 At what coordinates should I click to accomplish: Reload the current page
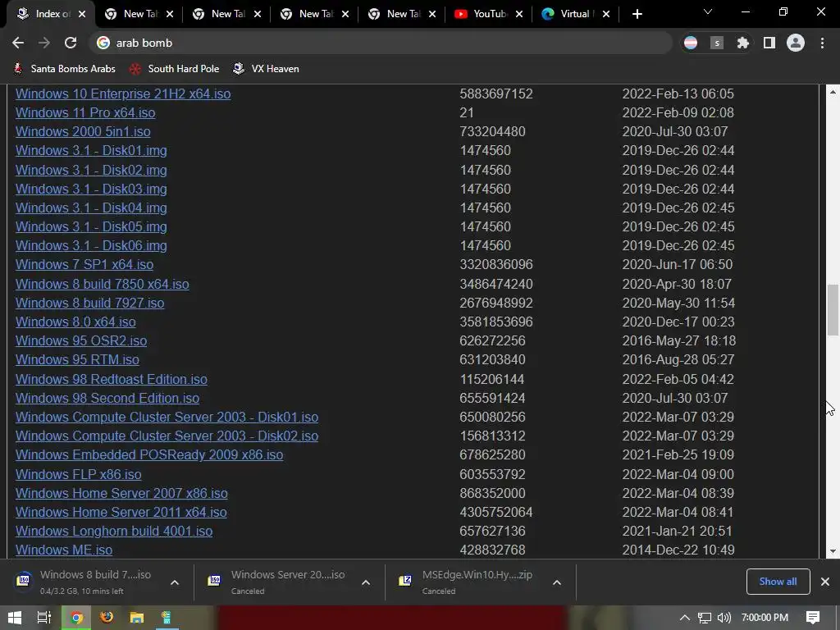(x=71, y=43)
